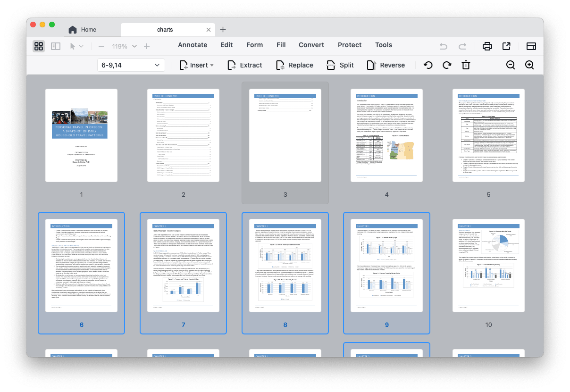This screenshot has width=570, height=392.
Task: Open the page range dropdown showing 6-9,14
Action: tap(131, 65)
